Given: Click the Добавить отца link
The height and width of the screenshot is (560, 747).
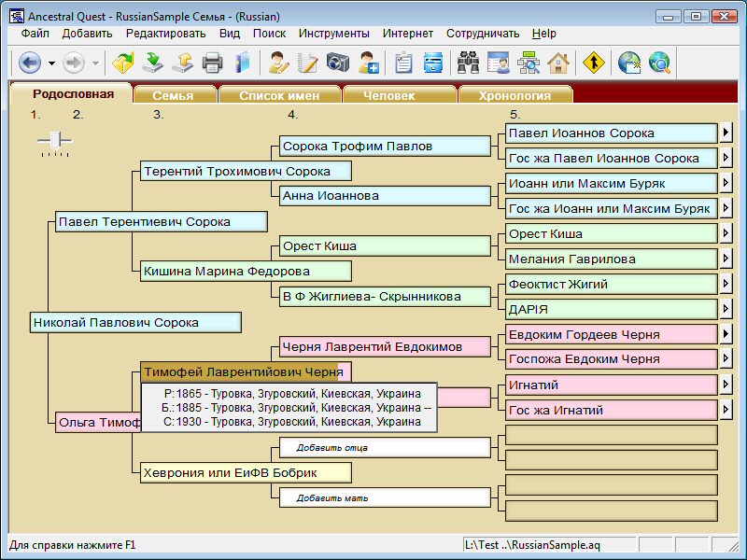Looking at the screenshot, I should tap(331, 448).
